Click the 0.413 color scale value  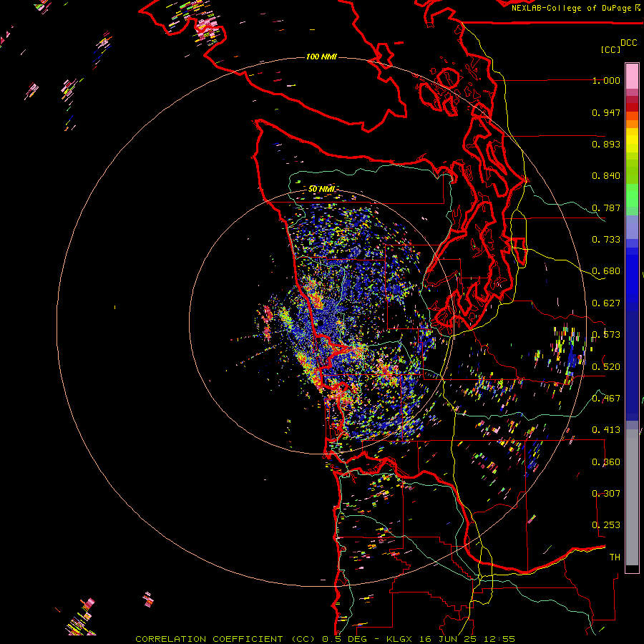(606, 430)
